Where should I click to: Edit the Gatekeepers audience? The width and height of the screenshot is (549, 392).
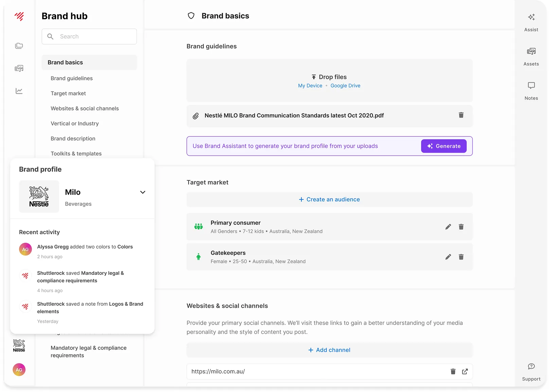coord(448,257)
